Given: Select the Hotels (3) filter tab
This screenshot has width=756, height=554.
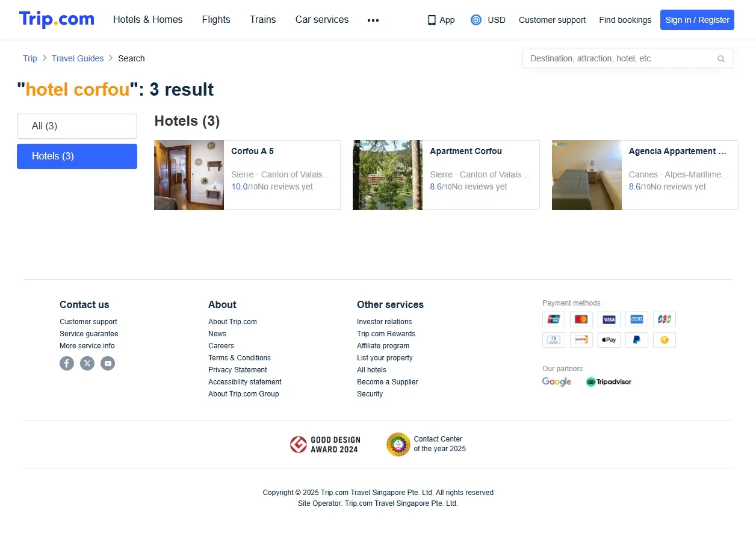Looking at the screenshot, I should (x=77, y=156).
